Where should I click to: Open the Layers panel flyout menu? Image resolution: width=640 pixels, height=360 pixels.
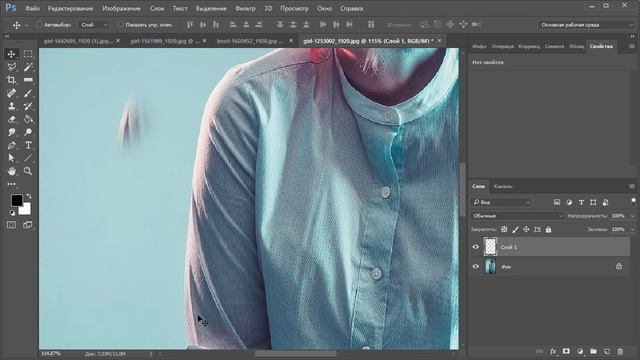pos(631,186)
